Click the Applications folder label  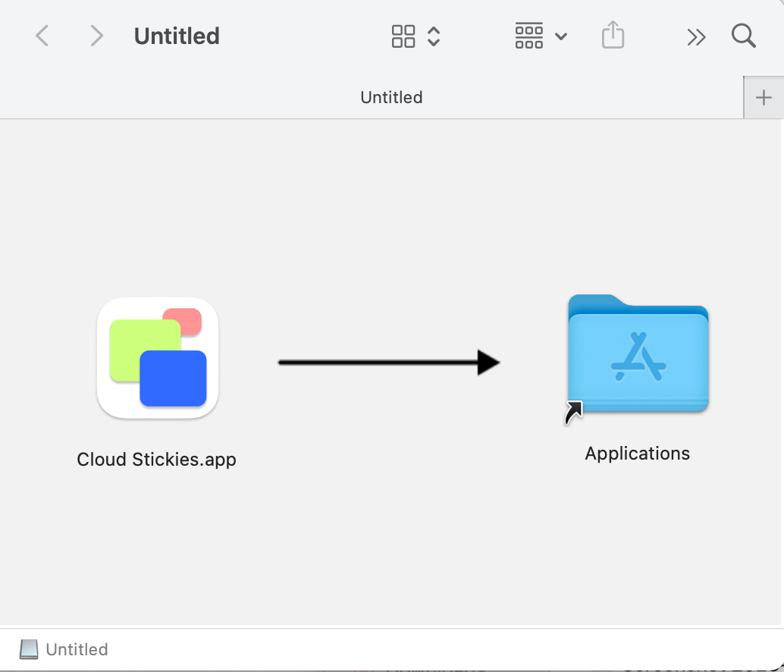[x=638, y=454]
